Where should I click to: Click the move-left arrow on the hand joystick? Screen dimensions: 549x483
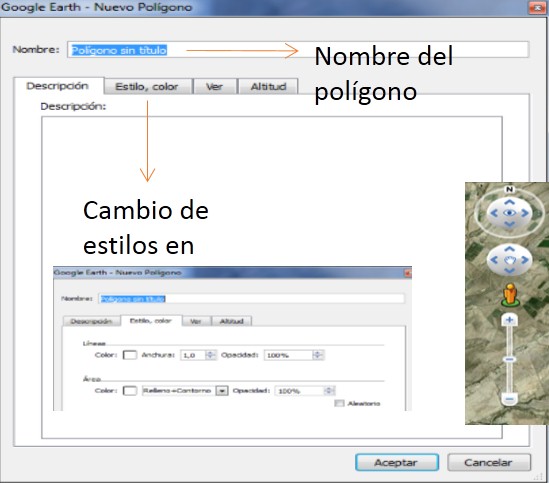coord(494,260)
